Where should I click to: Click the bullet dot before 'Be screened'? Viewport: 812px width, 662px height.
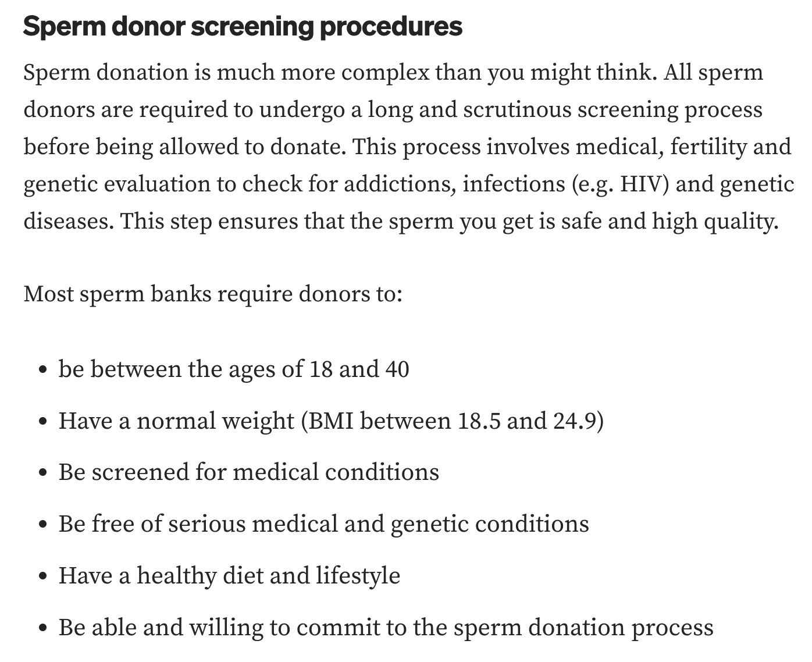point(42,474)
